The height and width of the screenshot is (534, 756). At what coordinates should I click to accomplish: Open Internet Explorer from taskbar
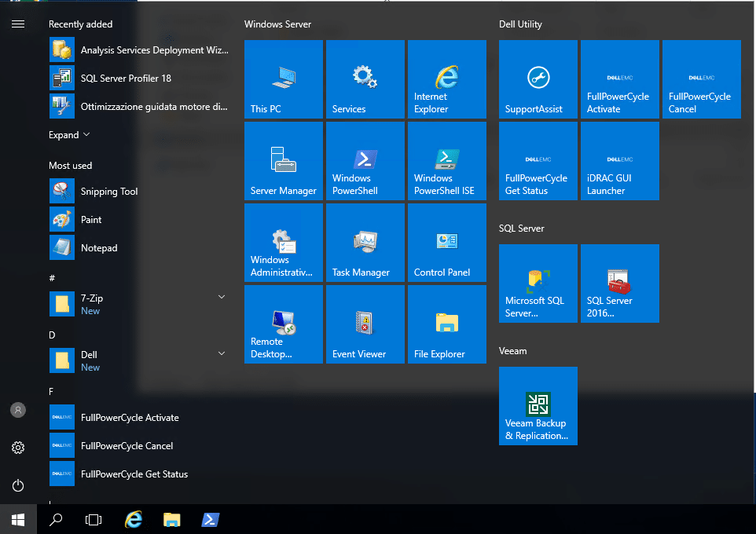coord(134,520)
